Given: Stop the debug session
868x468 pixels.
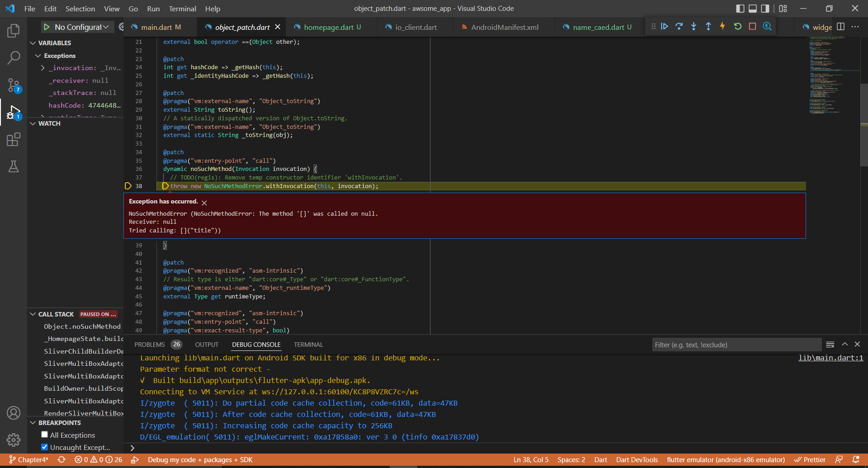Looking at the screenshot, I should 752,26.
